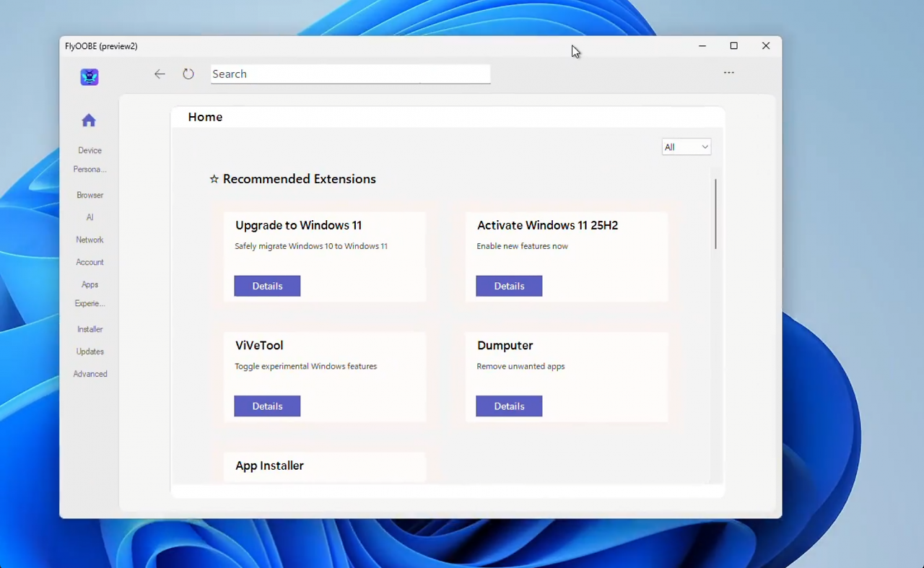
Task: Open Network in the sidebar
Action: pos(90,240)
